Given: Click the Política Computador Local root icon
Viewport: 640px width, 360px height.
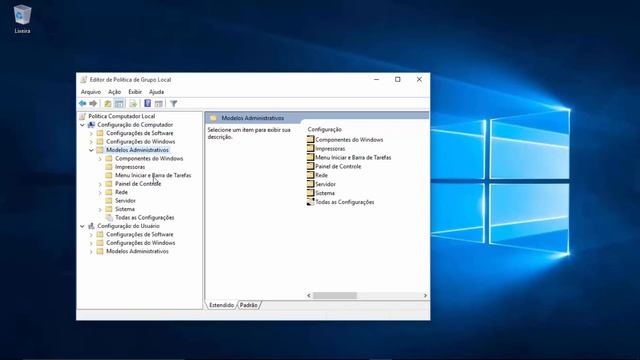Looking at the screenshot, I should click(82, 116).
